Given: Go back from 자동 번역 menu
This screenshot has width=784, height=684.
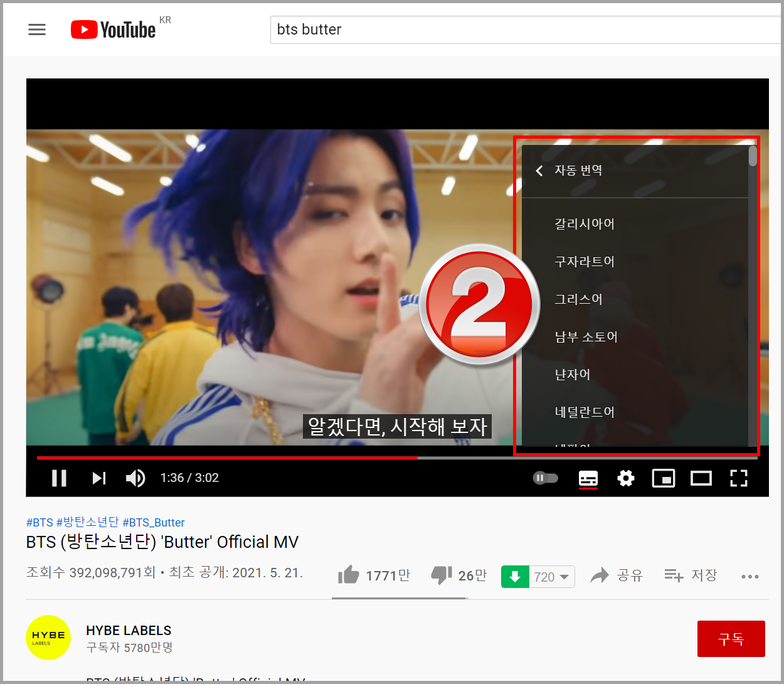Looking at the screenshot, I should (x=539, y=171).
